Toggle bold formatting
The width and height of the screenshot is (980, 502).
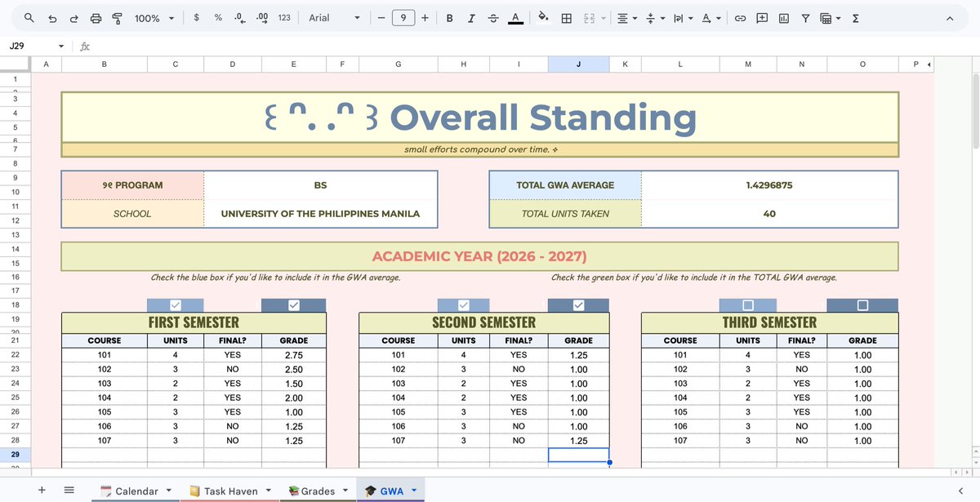[x=449, y=18]
